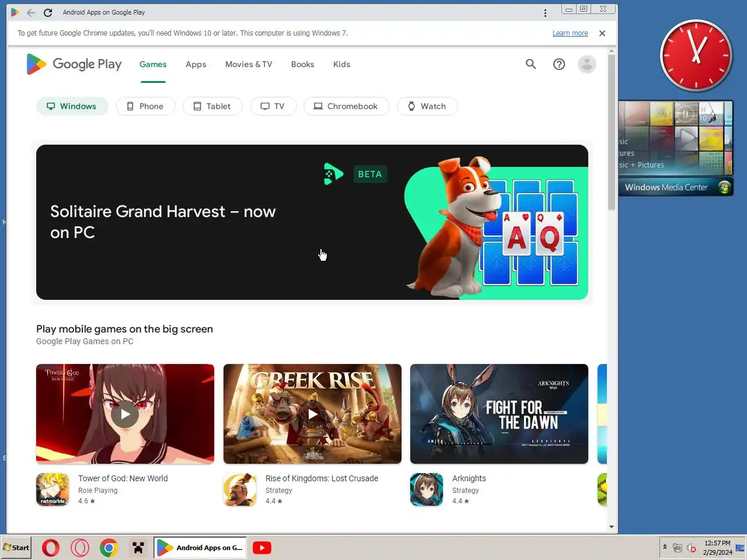Switch to the Apps tab
This screenshot has height=560, width=747.
point(196,64)
